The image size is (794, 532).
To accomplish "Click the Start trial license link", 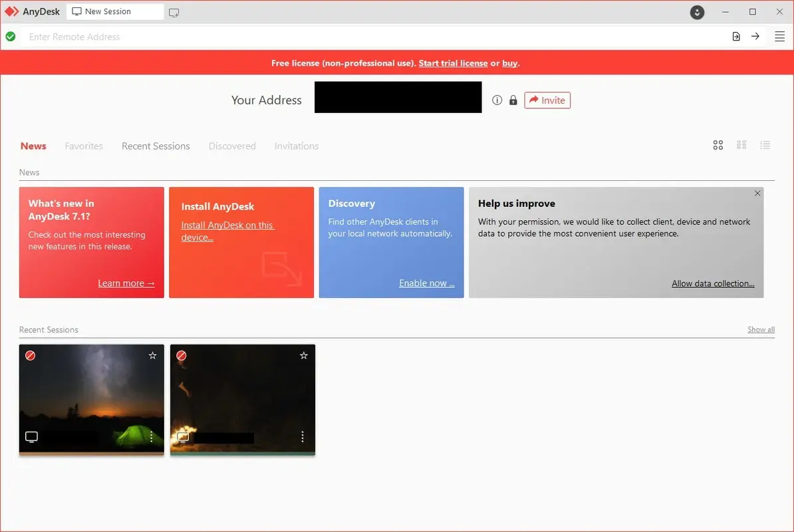I will 453,63.
